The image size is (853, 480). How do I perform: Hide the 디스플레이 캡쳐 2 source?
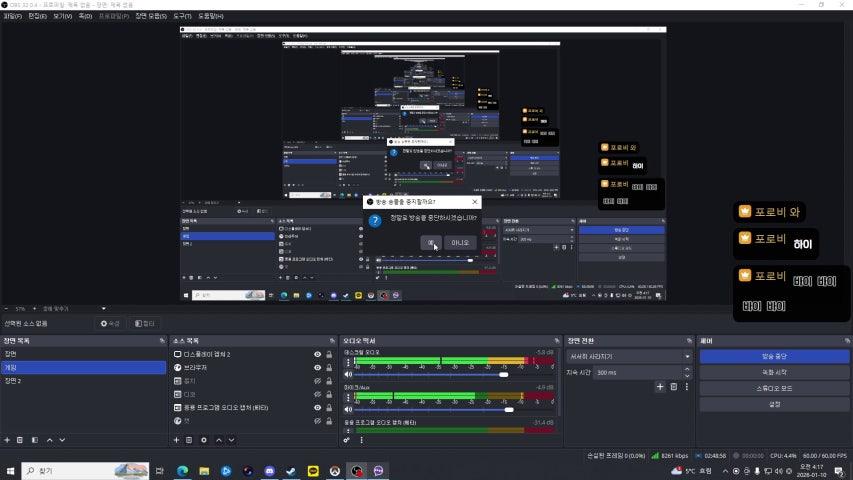(317, 354)
